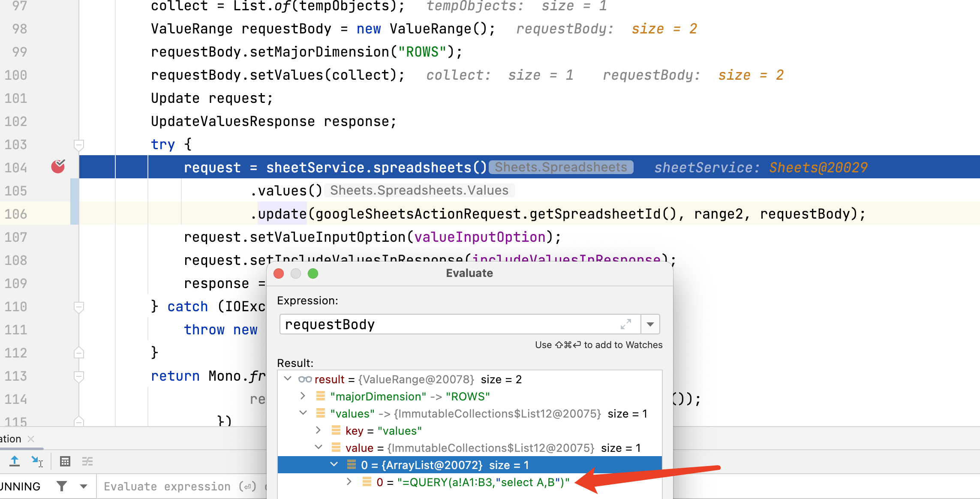This screenshot has width=980, height=499.
Task: Click fold marker beside the try line
Action: 78,144
